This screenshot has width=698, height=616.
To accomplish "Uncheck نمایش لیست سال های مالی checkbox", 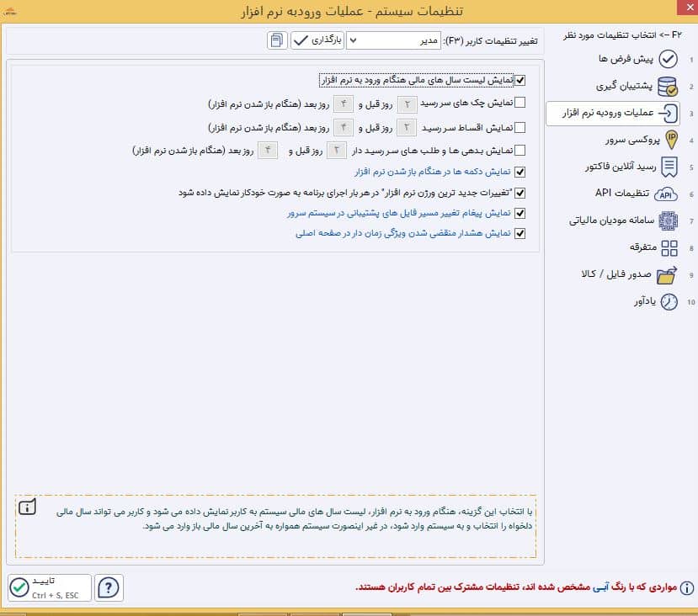I will coord(520,80).
